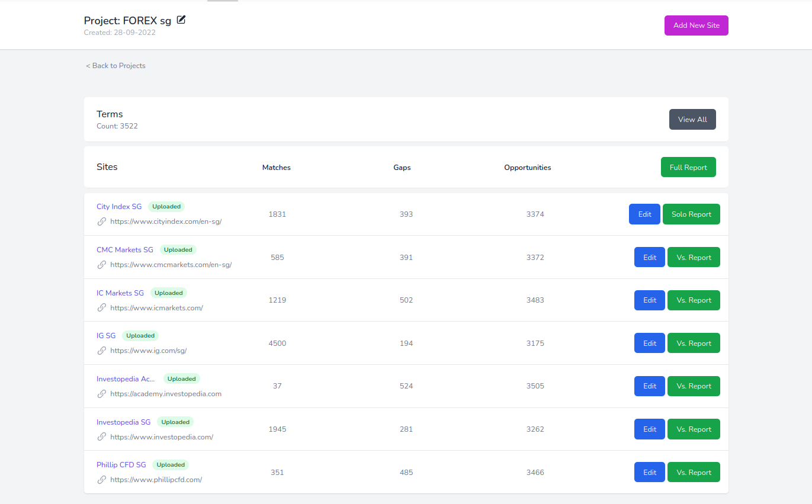The width and height of the screenshot is (812, 504).
Task: Click Uploaded badge on CMC Markets SG
Action: point(178,250)
